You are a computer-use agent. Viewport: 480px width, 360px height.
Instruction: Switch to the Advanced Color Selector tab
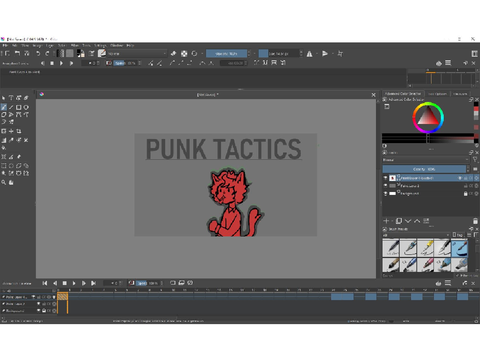pyautogui.click(x=403, y=94)
